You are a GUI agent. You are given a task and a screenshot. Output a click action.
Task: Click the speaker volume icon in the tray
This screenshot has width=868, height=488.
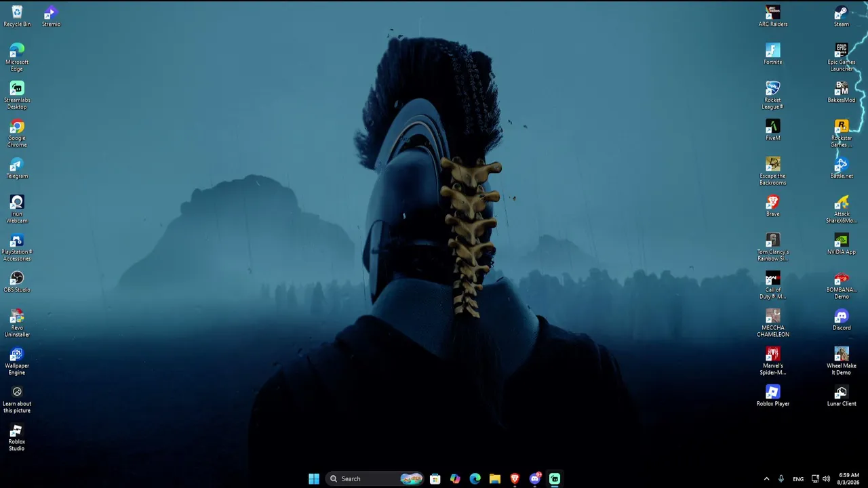[826, 479]
